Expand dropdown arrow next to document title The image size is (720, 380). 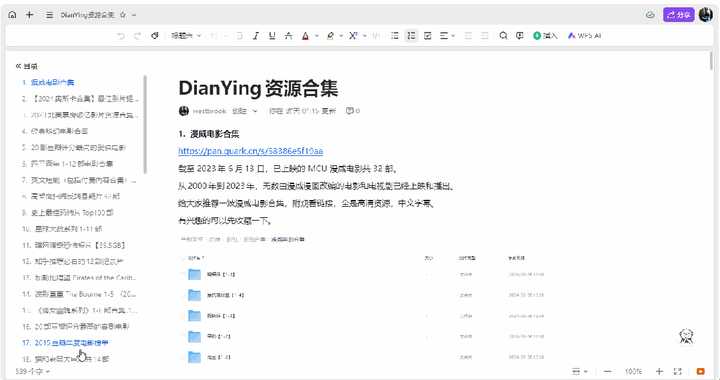tap(134, 15)
